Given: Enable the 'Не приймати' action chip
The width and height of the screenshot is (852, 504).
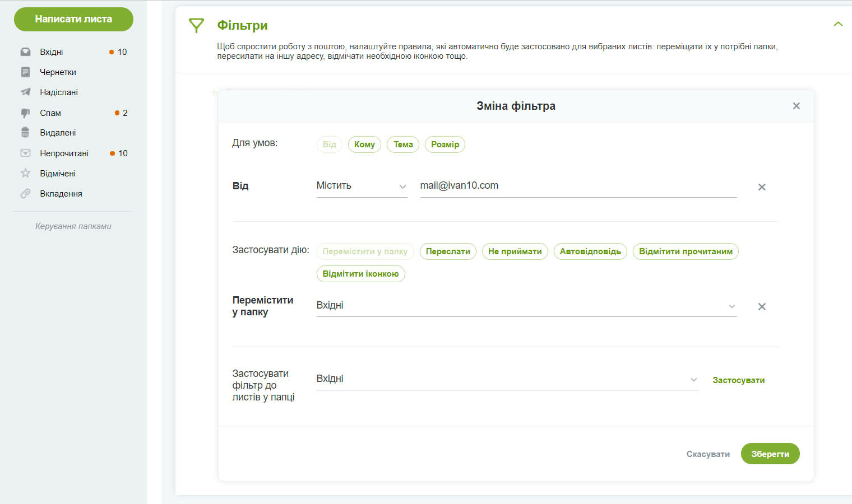Looking at the screenshot, I should point(515,251).
